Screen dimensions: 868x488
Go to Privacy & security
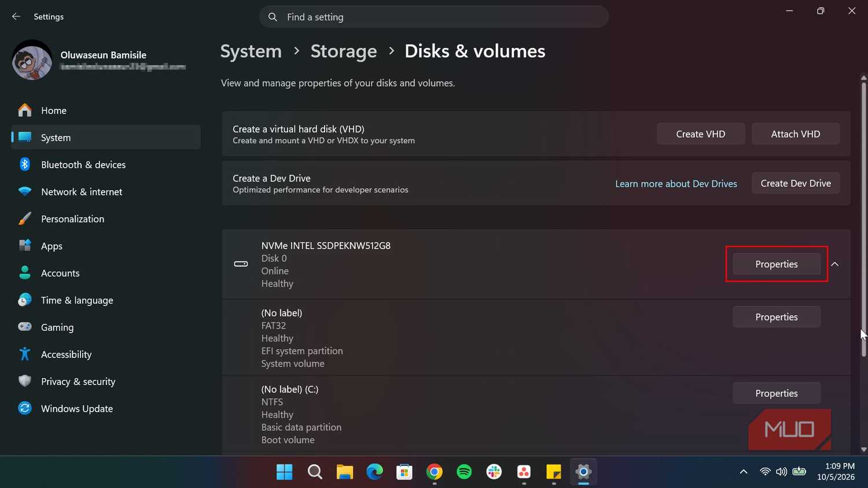pyautogui.click(x=106, y=382)
